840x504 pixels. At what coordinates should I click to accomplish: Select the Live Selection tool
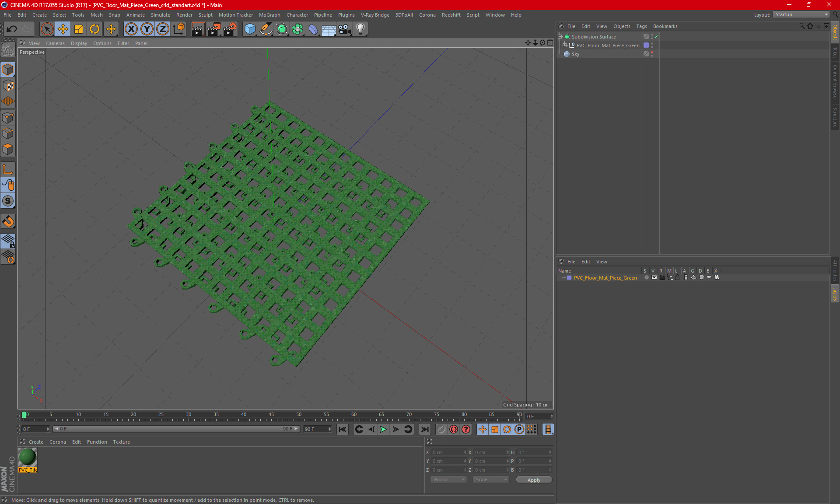[x=47, y=29]
